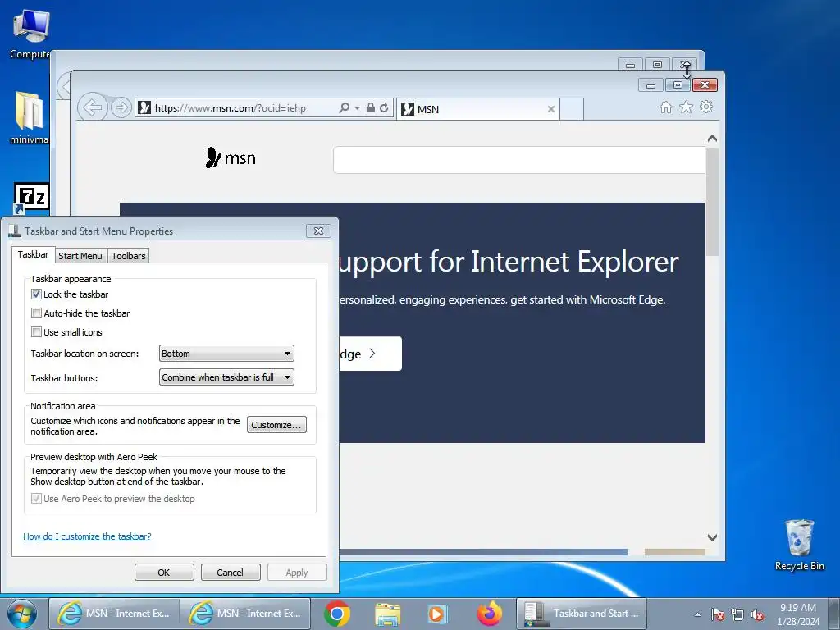Image resolution: width=840 pixels, height=630 pixels.
Task: Close Taskbar and Start Menu Properties dialog
Action: (318, 231)
